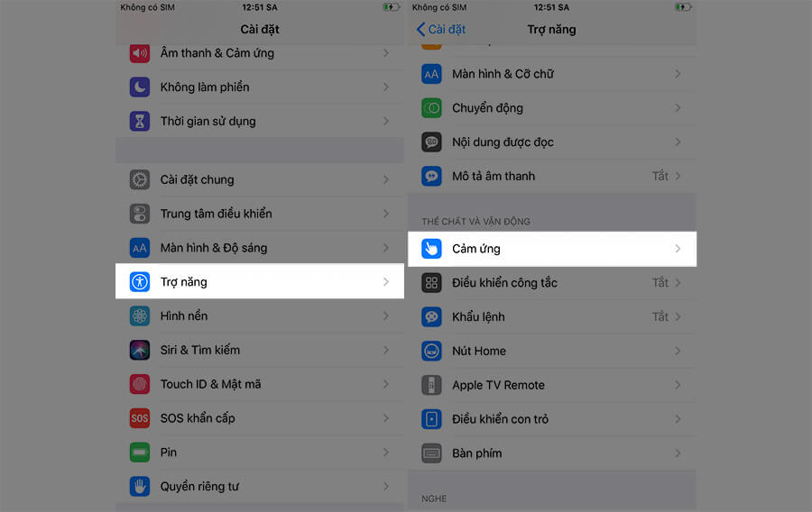Tap the Khẩu lệnh voice control icon

coord(431,316)
